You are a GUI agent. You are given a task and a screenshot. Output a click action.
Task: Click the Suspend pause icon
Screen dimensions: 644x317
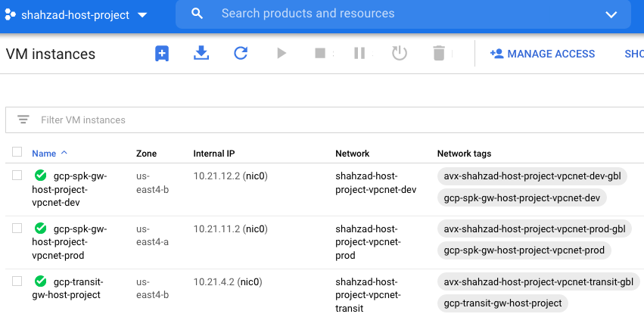coord(359,54)
